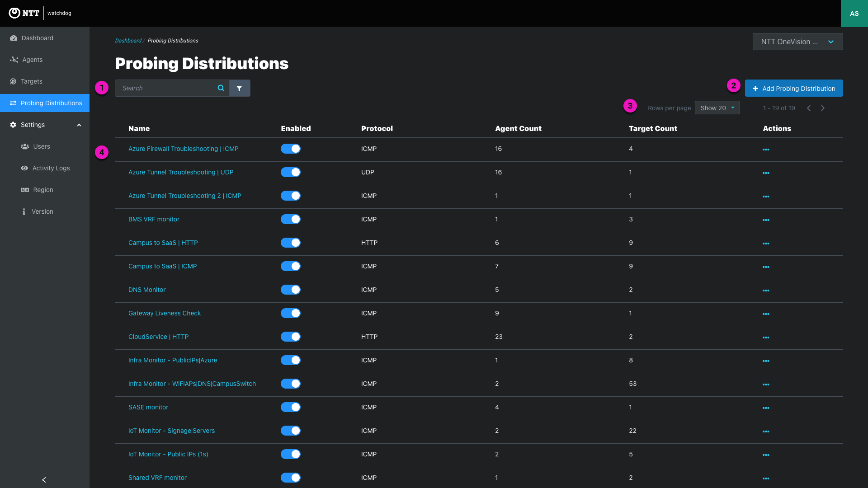Open actions menu for IoT Monitor Signage Servers
Viewport: 868px width, 488px height.
(x=766, y=432)
